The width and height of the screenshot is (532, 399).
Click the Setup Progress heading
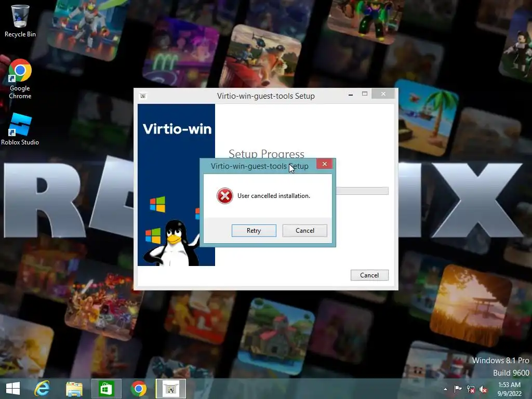[267, 154]
